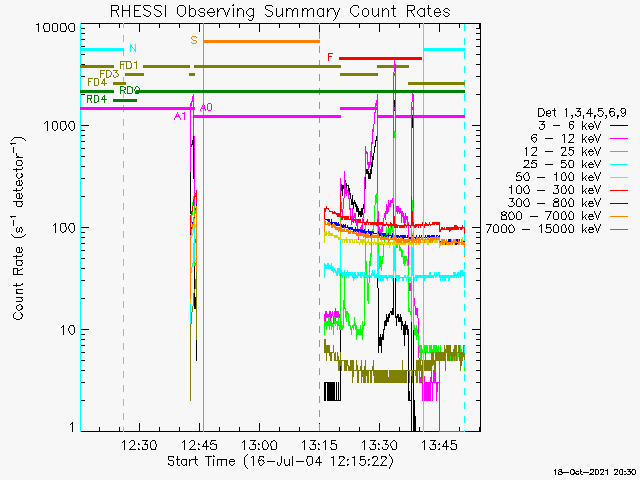Click the red line swatch for 100-300 keV
This screenshot has width=640, height=480.
click(x=619, y=190)
